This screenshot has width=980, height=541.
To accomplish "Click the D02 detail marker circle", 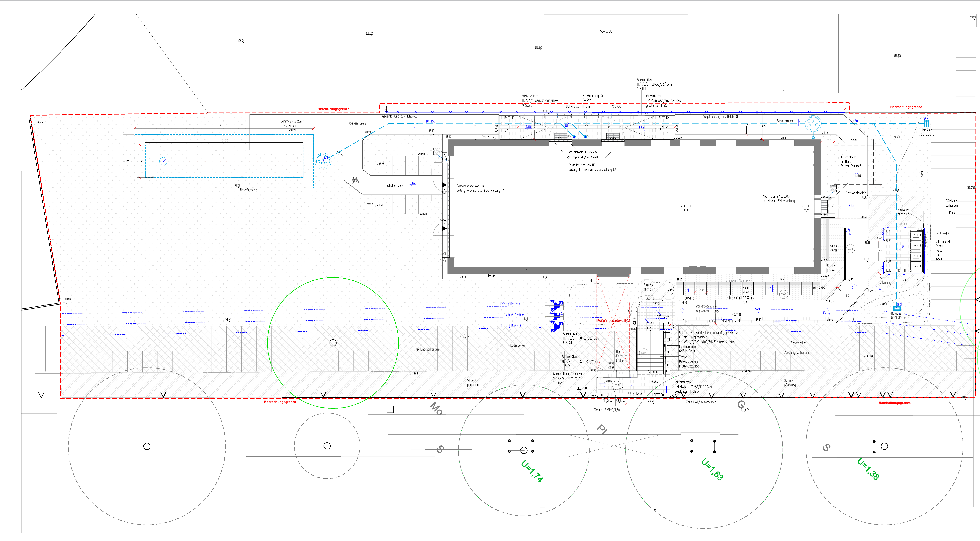I will (783, 294).
